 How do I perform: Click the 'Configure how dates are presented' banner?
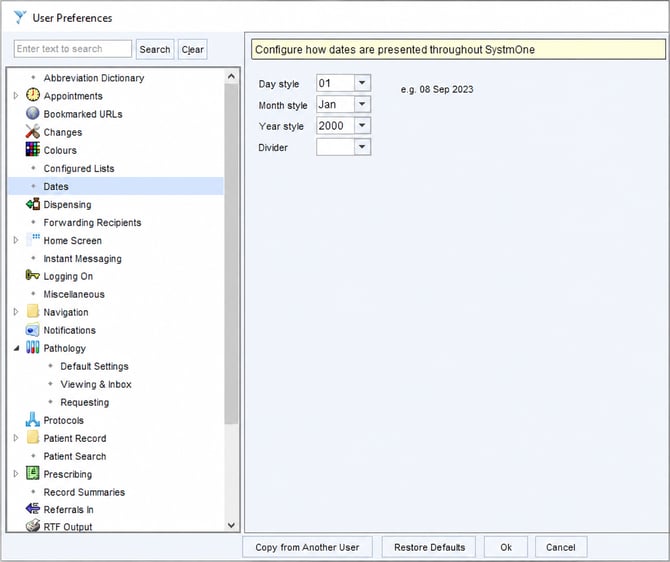(458, 49)
